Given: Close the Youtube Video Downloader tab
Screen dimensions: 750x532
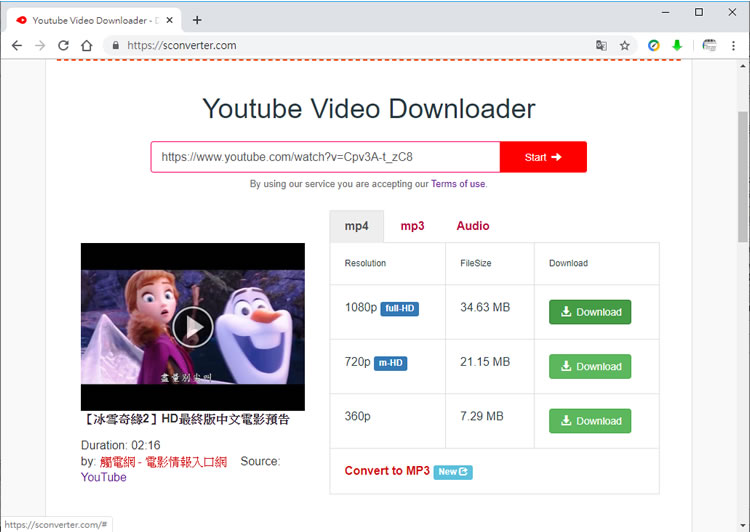Looking at the screenshot, I should coord(172,20).
